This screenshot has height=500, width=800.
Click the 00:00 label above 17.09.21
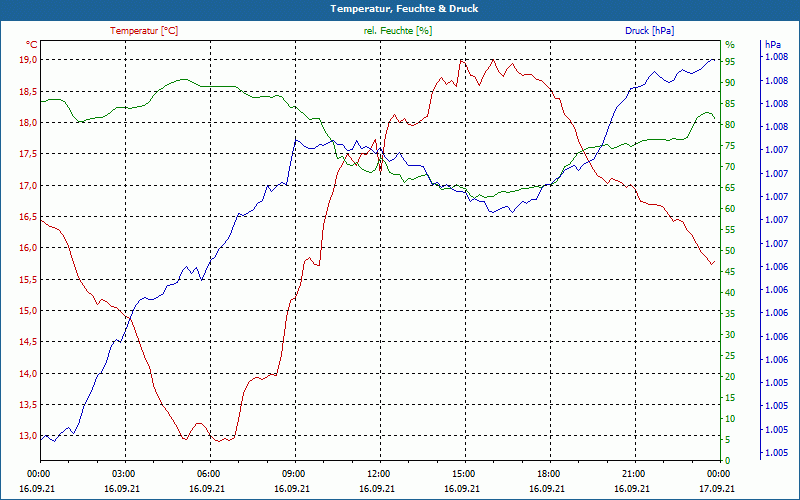(x=718, y=474)
